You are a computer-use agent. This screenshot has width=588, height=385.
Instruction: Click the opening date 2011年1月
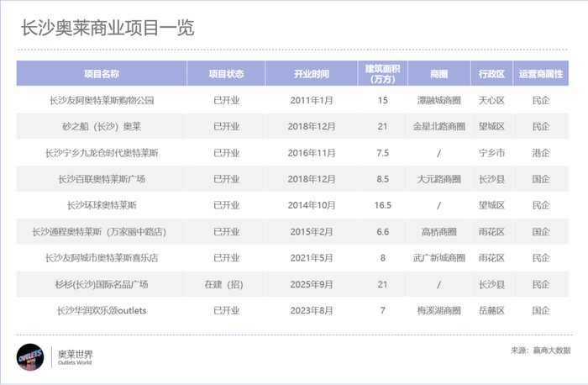pyautogui.click(x=312, y=100)
